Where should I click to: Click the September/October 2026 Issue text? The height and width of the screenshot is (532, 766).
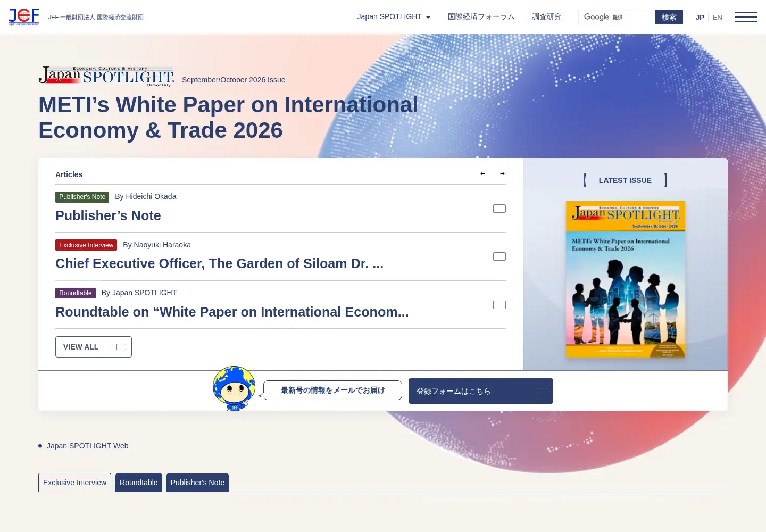coord(234,80)
